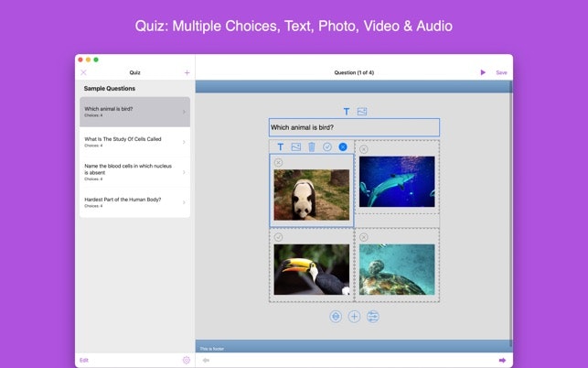
Task: Save the quiz
Action: click(x=501, y=72)
